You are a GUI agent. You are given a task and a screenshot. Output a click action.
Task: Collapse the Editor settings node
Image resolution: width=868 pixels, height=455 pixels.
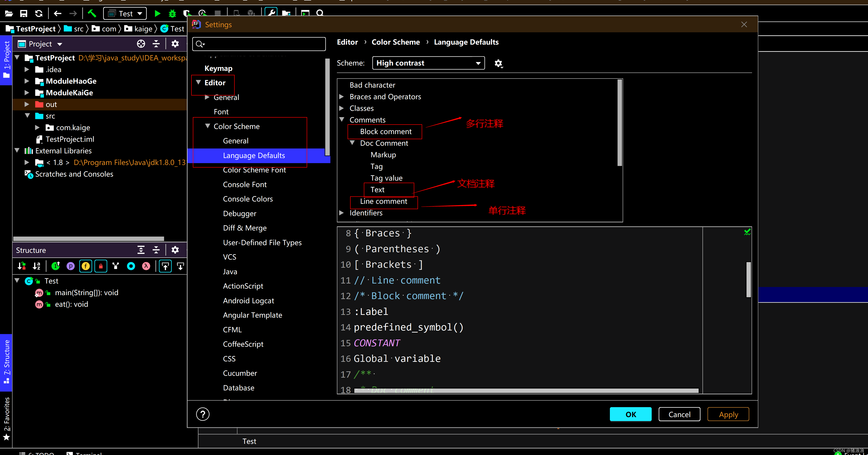click(x=198, y=82)
